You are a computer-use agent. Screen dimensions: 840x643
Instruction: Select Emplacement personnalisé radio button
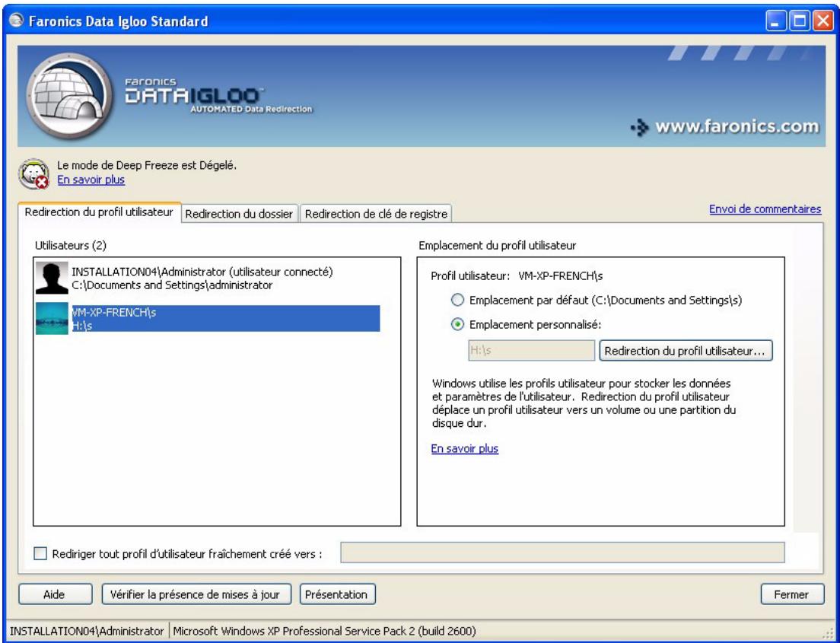tap(457, 324)
